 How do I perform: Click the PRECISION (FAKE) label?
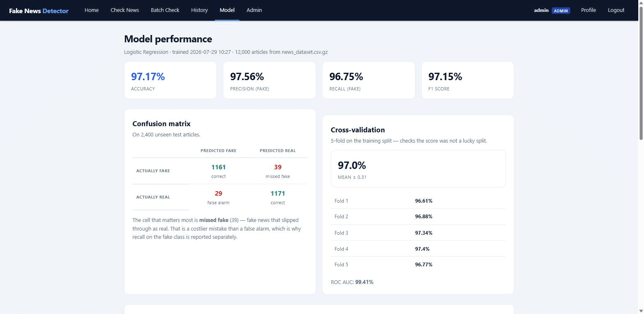tap(250, 89)
